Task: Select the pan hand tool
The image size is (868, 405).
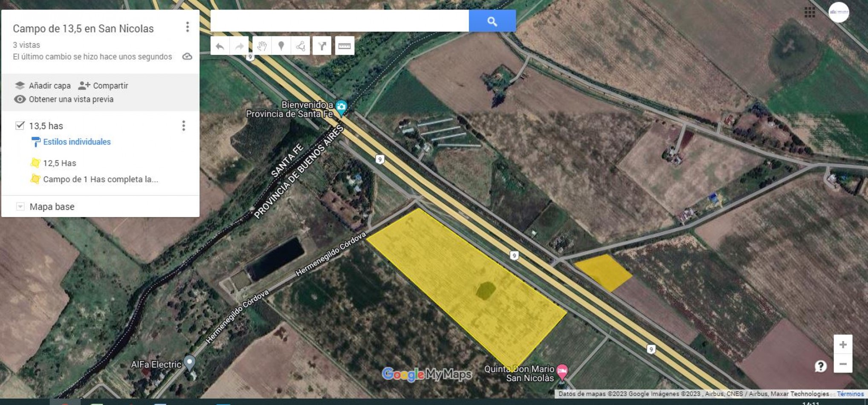Action: point(262,46)
